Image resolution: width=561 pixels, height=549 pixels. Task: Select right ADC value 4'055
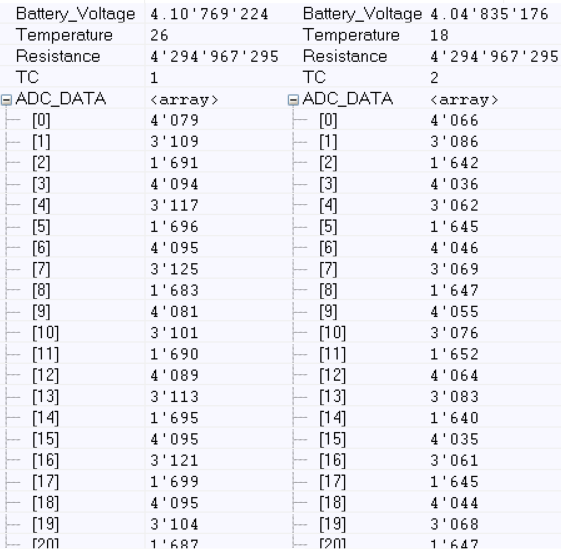[x=454, y=312]
